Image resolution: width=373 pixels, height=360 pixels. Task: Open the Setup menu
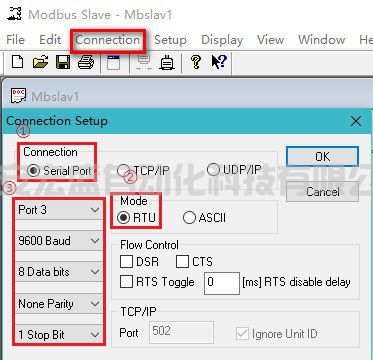click(x=170, y=40)
